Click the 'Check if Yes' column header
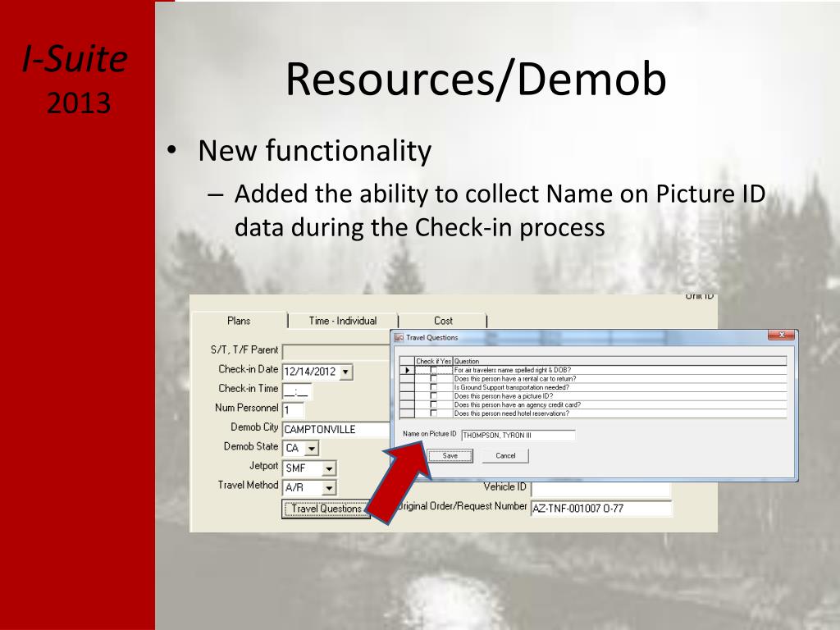Viewport: 840px width, 630px height. point(434,362)
